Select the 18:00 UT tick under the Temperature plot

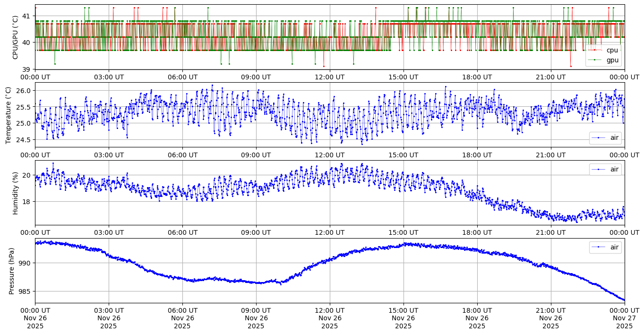[x=477, y=155]
